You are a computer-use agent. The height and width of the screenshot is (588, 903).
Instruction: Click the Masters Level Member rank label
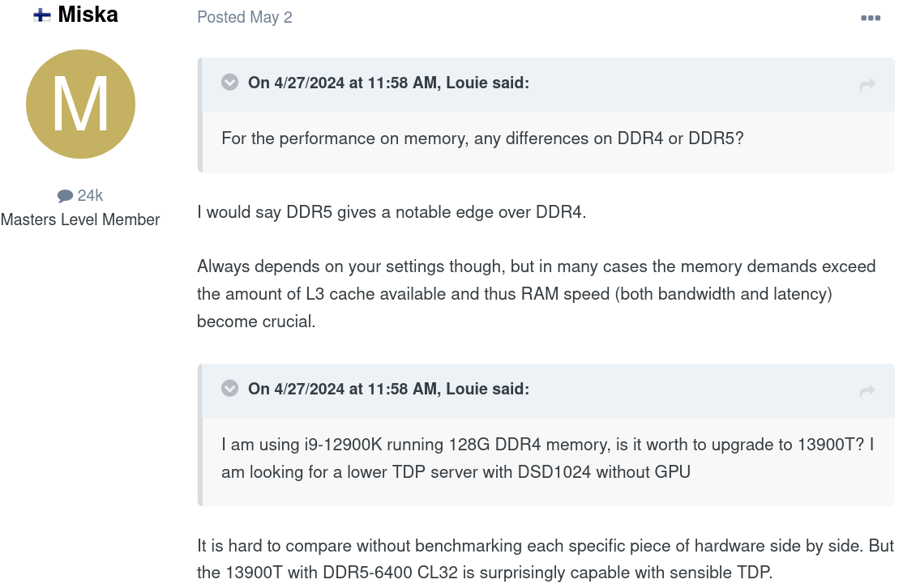[x=80, y=219]
